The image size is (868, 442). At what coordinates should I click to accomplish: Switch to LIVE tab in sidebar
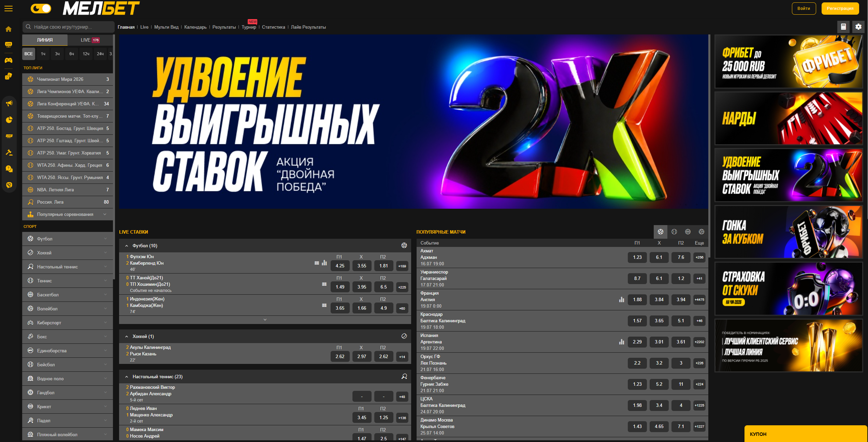pos(90,40)
